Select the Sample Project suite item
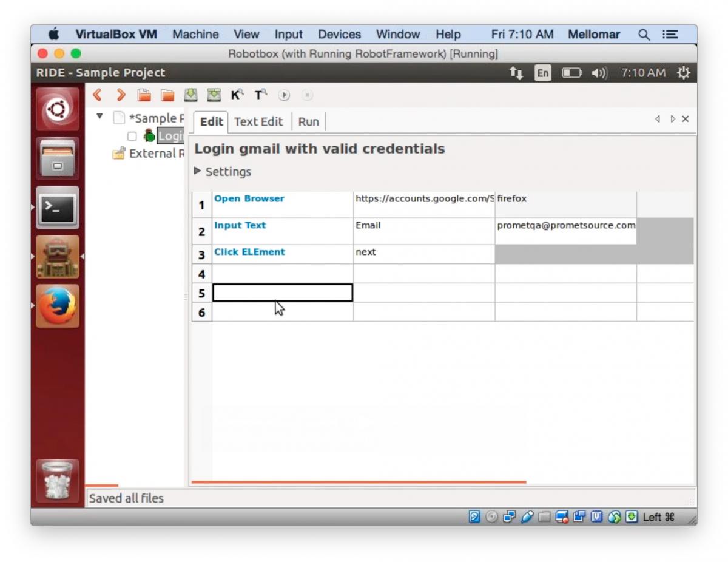The image size is (728, 562). [156, 118]
